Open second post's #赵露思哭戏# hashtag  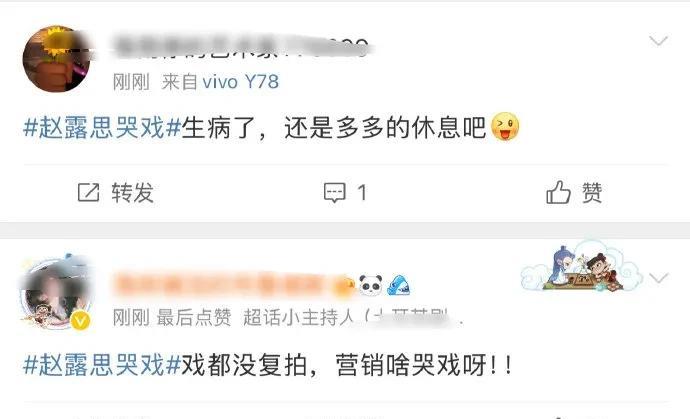tap(102, 365)
